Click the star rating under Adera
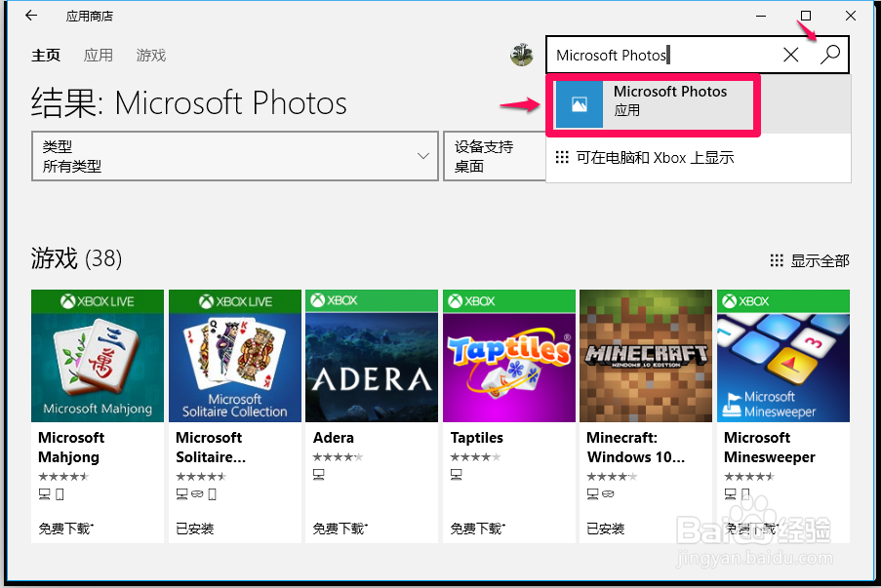Image resolution: width=881 pixels, height=588 pixels. click(339, 457)
